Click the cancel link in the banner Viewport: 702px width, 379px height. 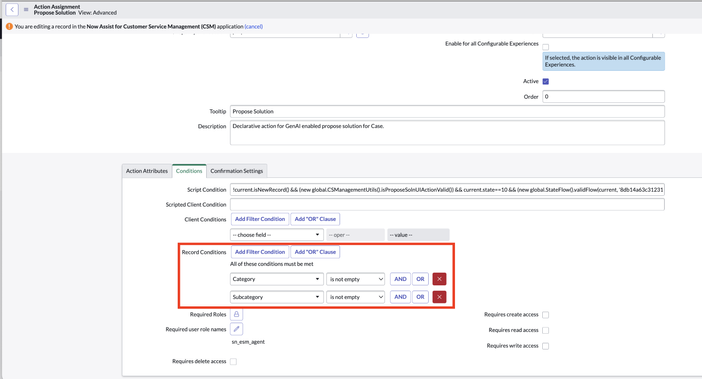point(254,26)
